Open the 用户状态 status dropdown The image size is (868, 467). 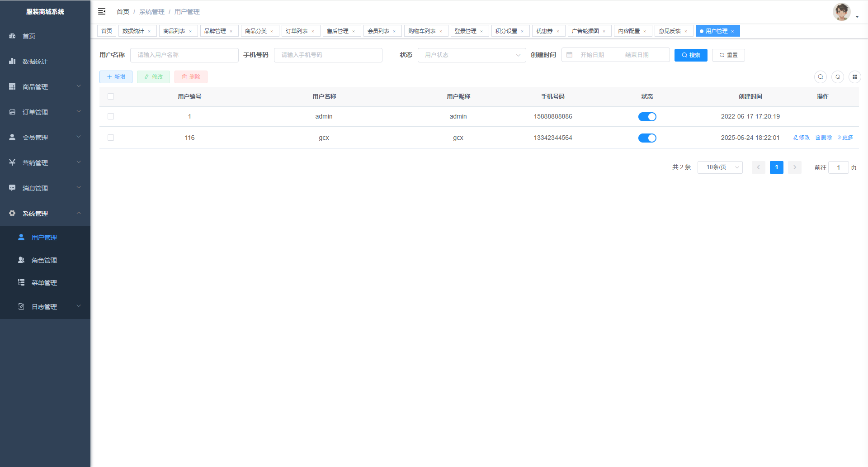(472, 55)
